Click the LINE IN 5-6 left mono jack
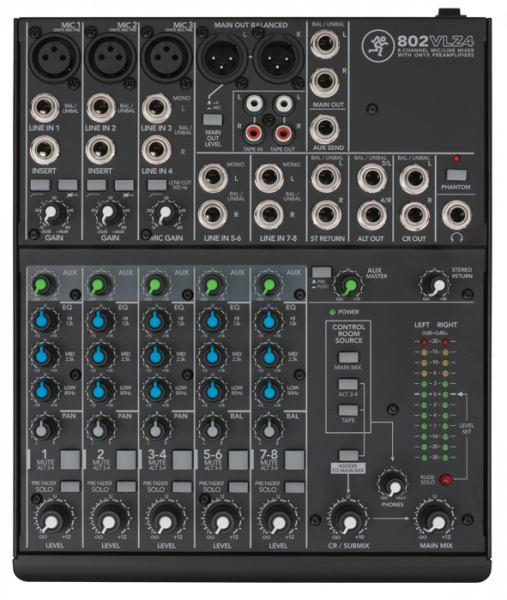This screenshot has height=600, width=507. [x=213, y=178]
